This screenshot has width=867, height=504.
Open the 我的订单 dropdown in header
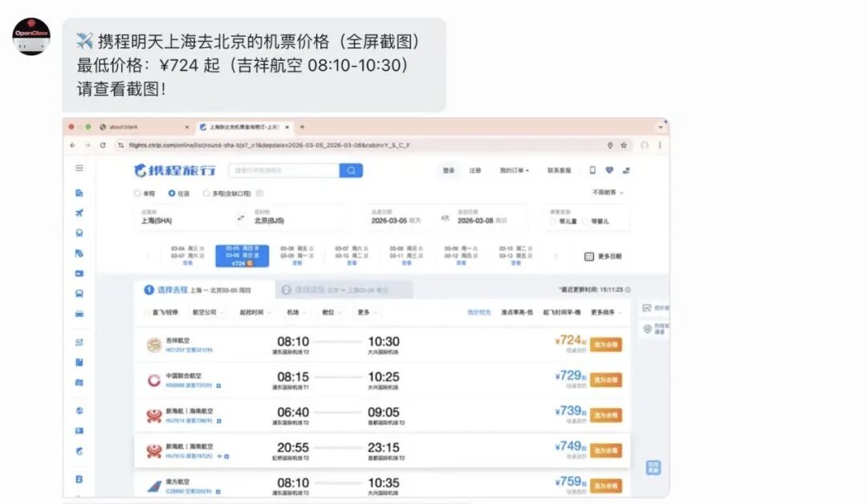click(x=515, y=171)
